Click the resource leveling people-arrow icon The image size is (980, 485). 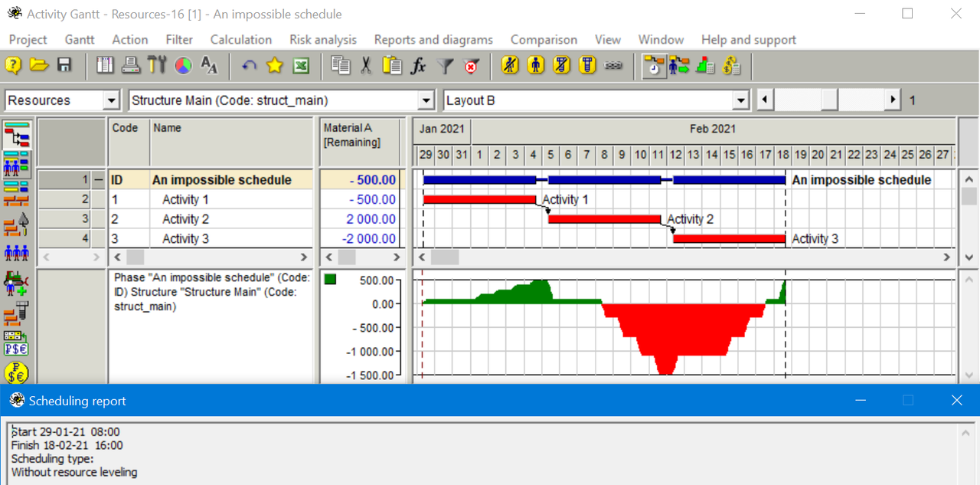click(x=679, y=66)
